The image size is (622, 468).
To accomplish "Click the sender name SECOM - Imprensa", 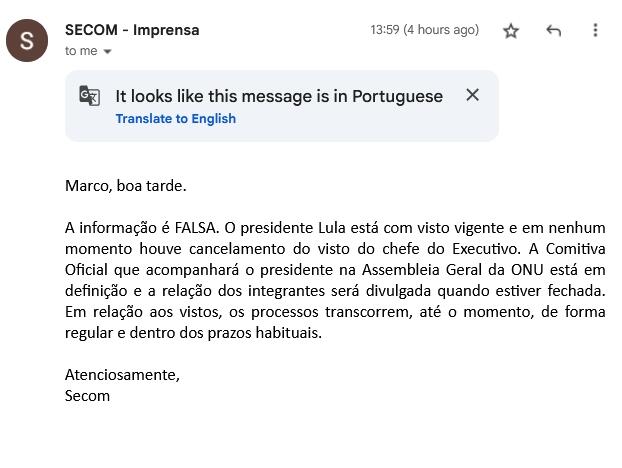I will (132, 30).
